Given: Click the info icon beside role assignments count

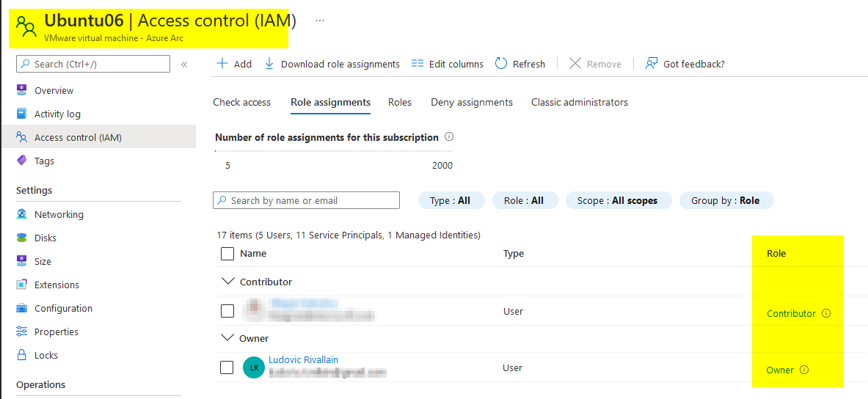Looking at the screenshot, I should [x=450, y=136].
